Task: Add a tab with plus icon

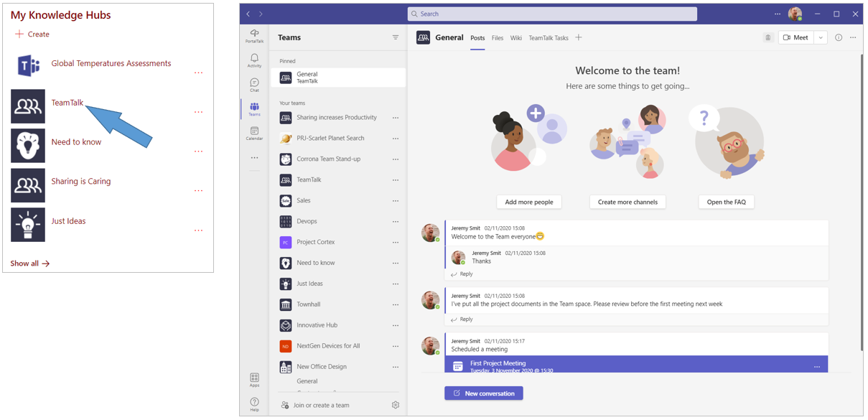Action: (x=579, y=37)
